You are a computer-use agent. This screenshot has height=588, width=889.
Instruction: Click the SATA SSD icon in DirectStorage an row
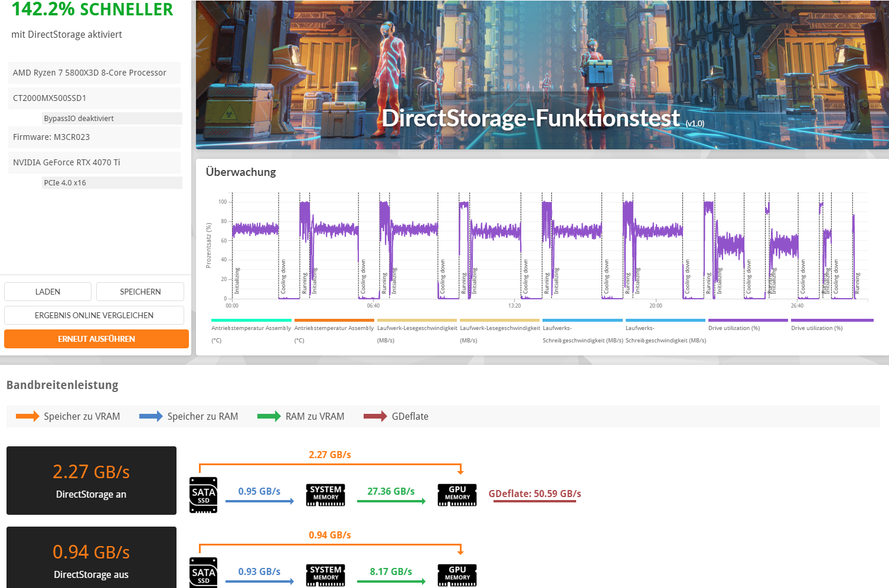203,495
